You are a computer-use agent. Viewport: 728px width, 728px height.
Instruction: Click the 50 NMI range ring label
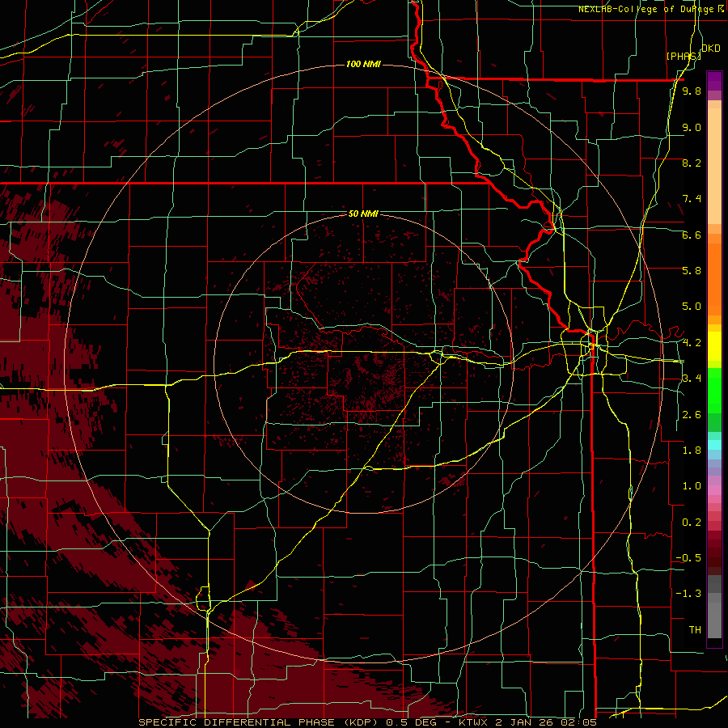click(x=363, y=214)
